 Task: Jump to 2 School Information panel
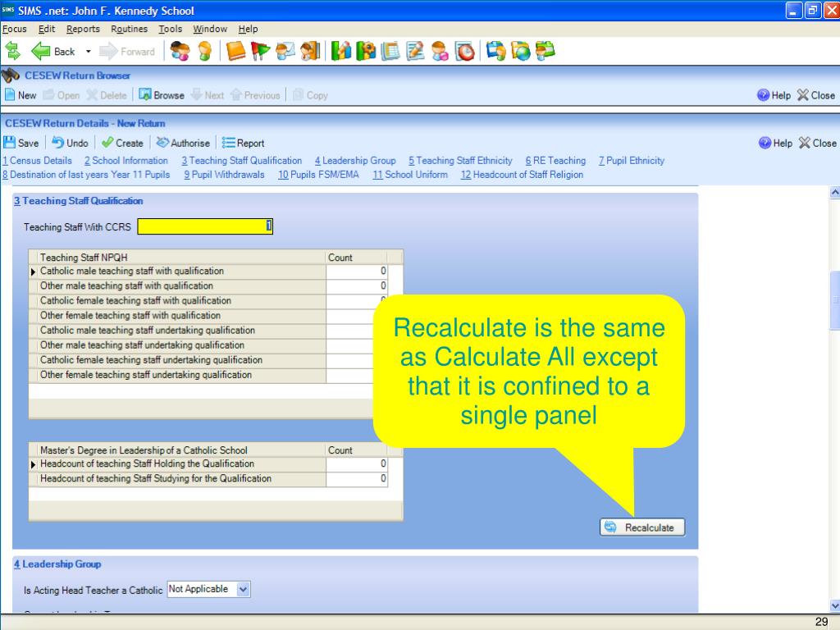click(x=126, y=161)
